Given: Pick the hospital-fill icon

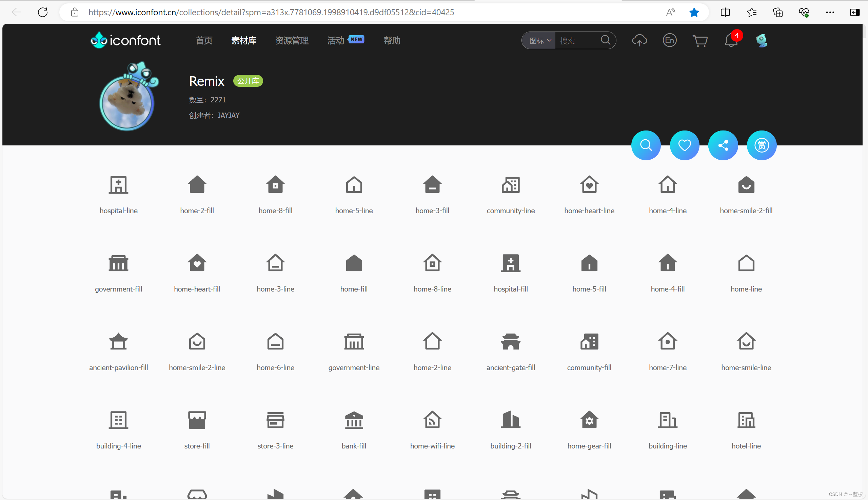Looking at the screenshot, I should click(x=511, y=263).
